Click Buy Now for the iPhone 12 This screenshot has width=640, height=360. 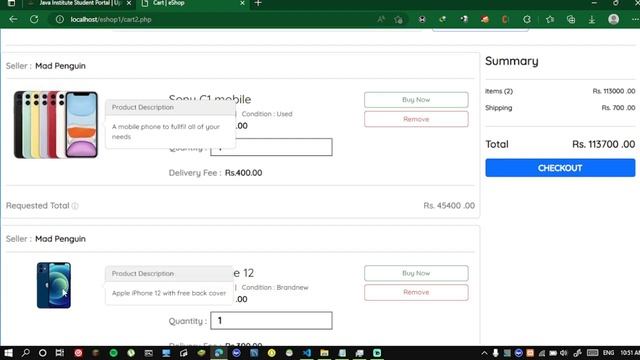(x=416, y=273)
